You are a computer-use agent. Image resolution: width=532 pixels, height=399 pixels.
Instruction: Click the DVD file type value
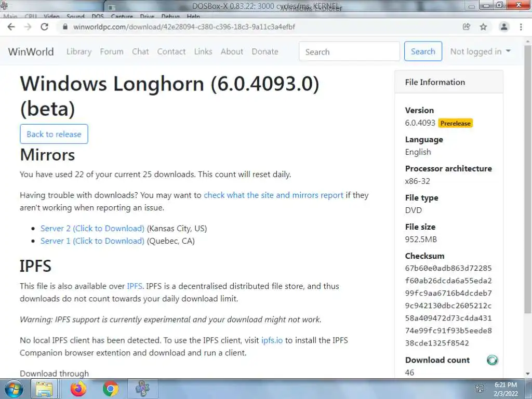click(413, 210)
